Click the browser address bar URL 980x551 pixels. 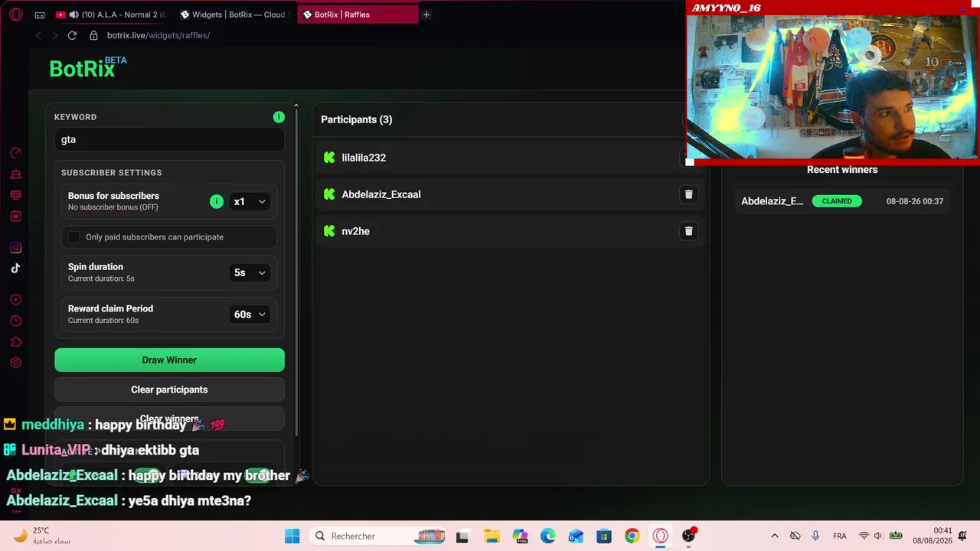click(x=158, y=35)
